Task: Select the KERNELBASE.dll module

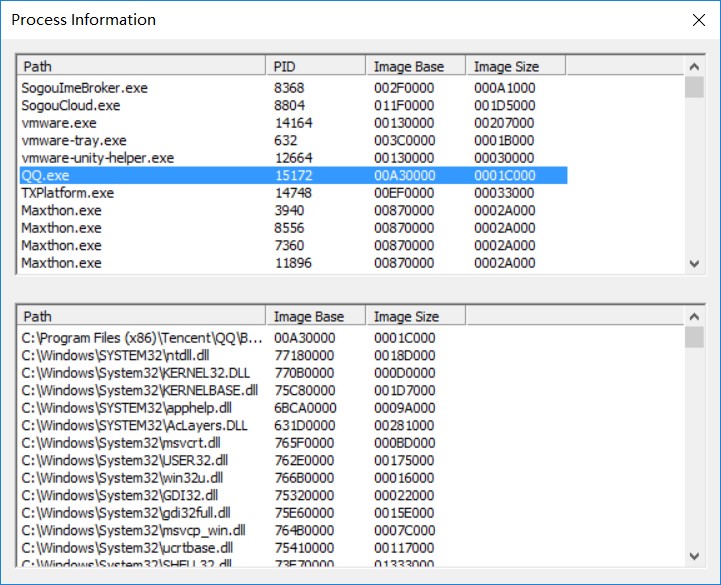Action: point(242,390)
